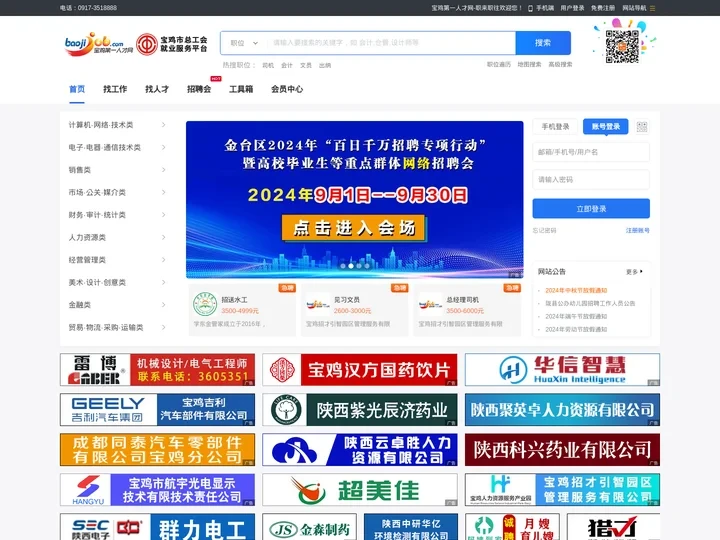This screenshot has height=540, width=720.
Task: Open the HANGYU 航宇光电 ad banner
Action: point(158,490)
